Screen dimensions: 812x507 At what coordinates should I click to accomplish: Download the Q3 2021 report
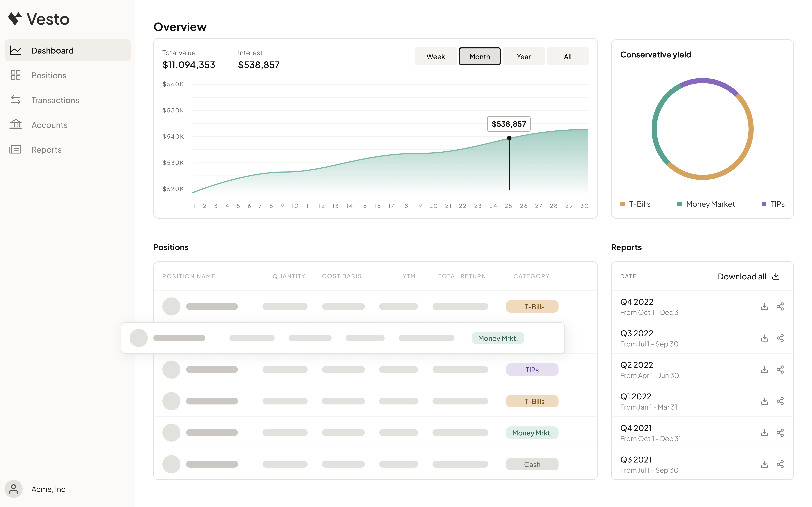(764, 464)
